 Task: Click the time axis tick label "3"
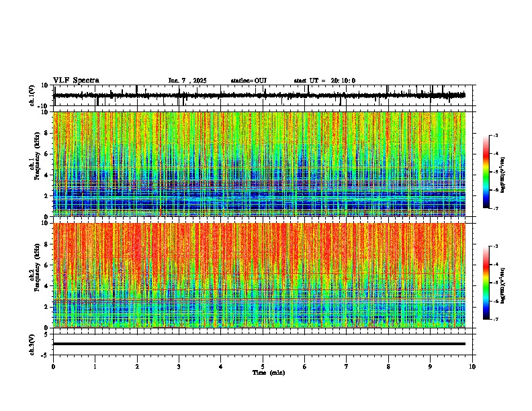[x=179, y=367]
